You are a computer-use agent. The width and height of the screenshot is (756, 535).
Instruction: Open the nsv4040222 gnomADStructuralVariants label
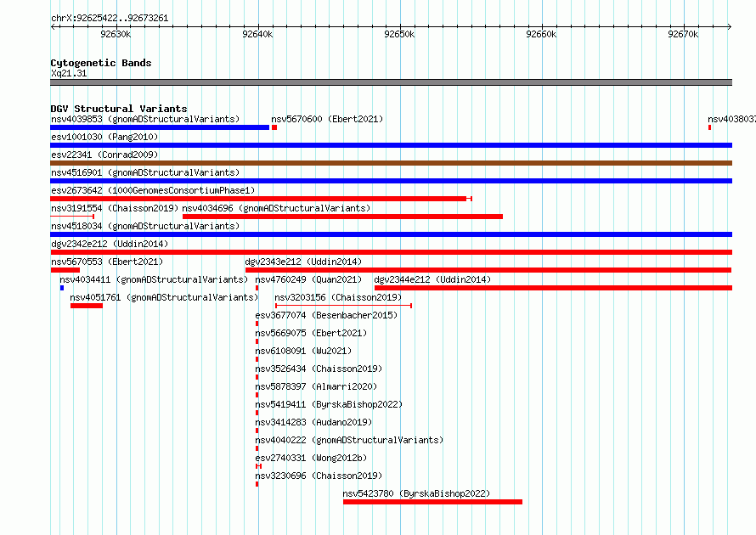349,440
